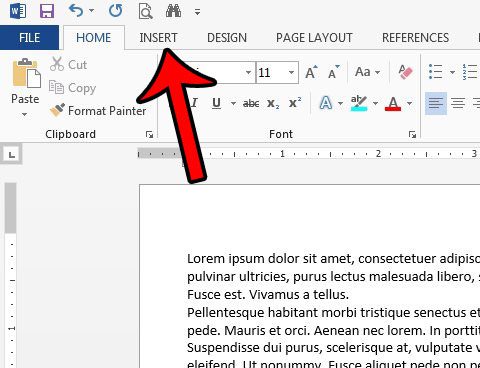Toggle underline formatting
This screenshot has height=368, width=480.
pyautogui.click(x=216, y=103)
